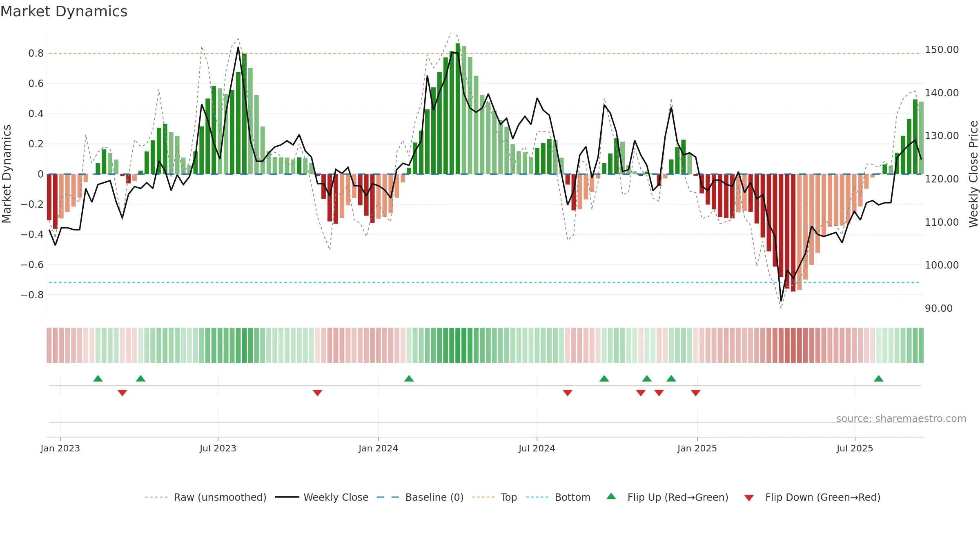
Task: Click the 150.00 price tick on the right axis
Action: coord(942,50)
